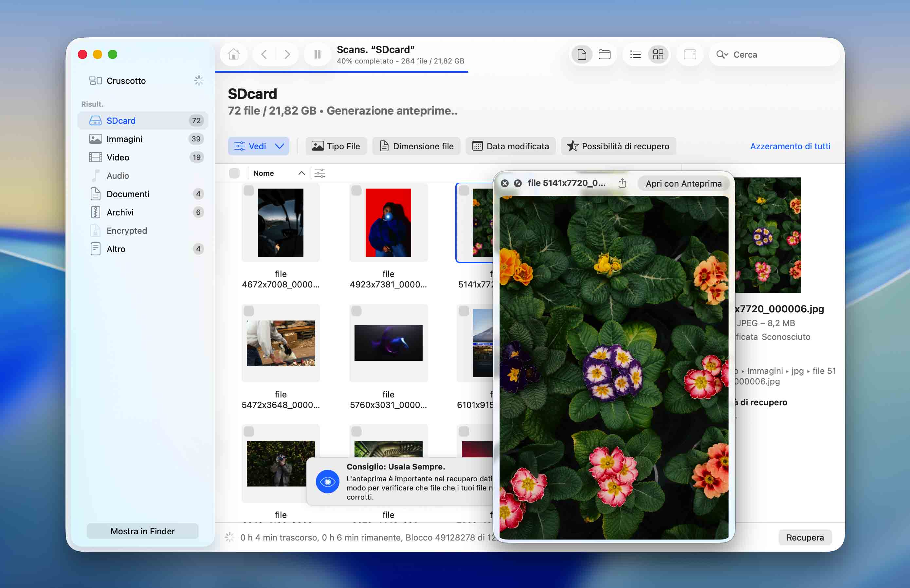Go to the home screen icon

234,55
